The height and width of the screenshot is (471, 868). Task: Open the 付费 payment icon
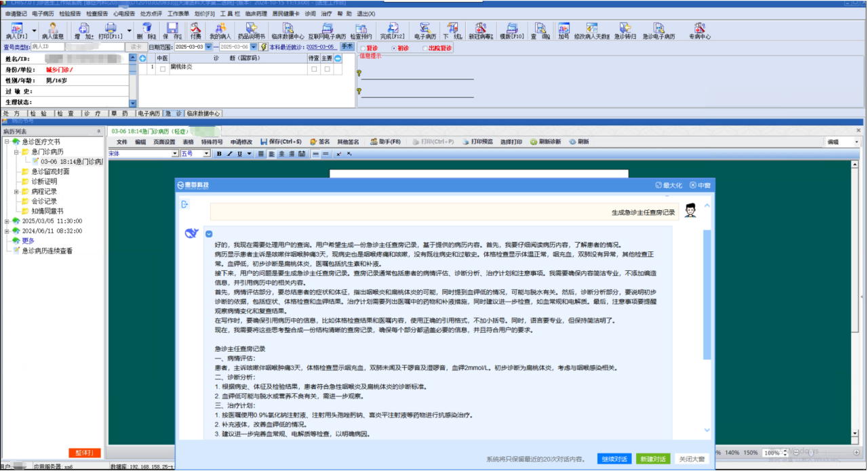click(x=195, y=30)
